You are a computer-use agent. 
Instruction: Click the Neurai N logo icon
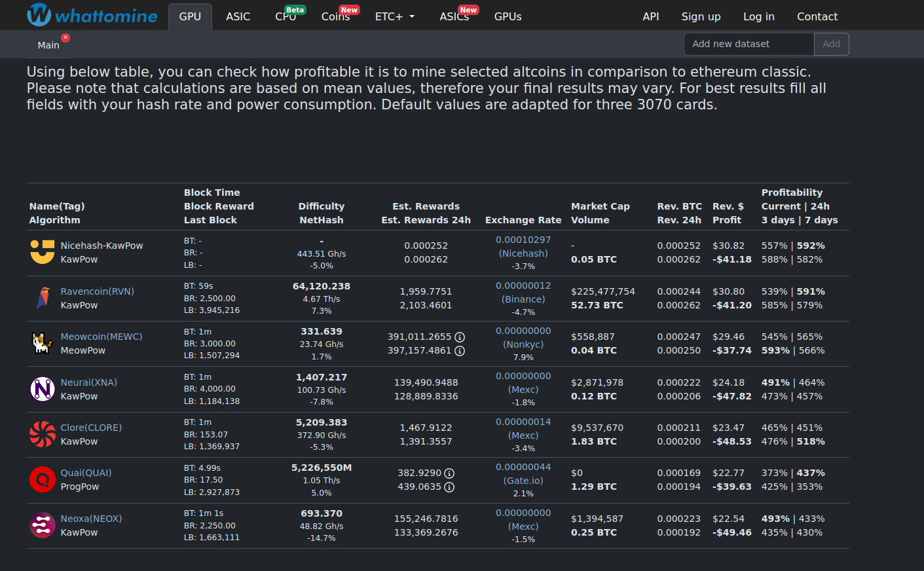[43, 389]
